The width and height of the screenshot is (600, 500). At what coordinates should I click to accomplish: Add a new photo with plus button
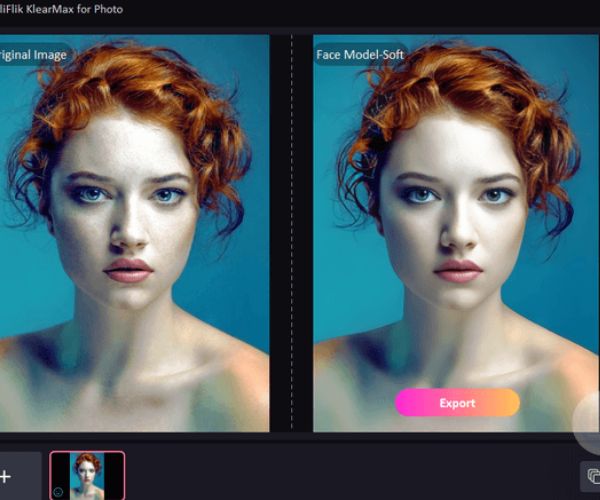pos(5,477)
